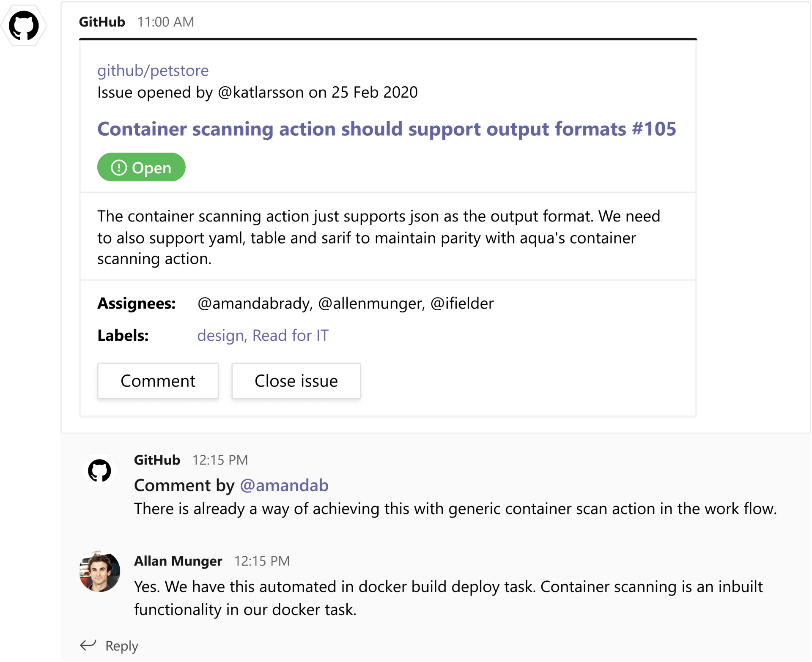Open the github/petstore repository link

coord(153,71)
